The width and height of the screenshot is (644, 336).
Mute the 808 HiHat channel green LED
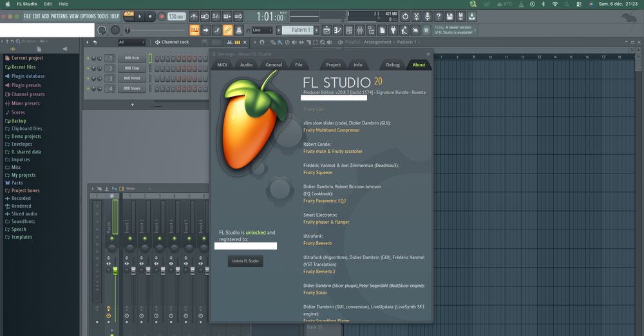[x=88, y=78]
